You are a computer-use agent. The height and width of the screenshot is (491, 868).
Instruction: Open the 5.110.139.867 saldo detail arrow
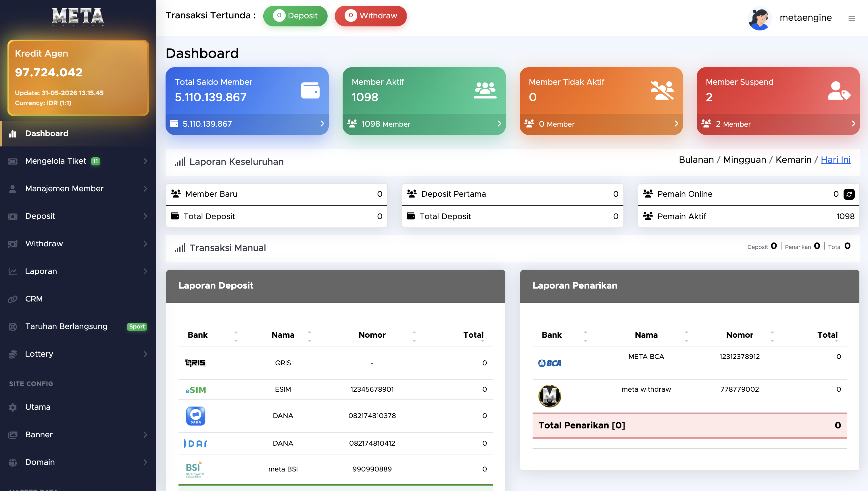(x=322, y=124)
